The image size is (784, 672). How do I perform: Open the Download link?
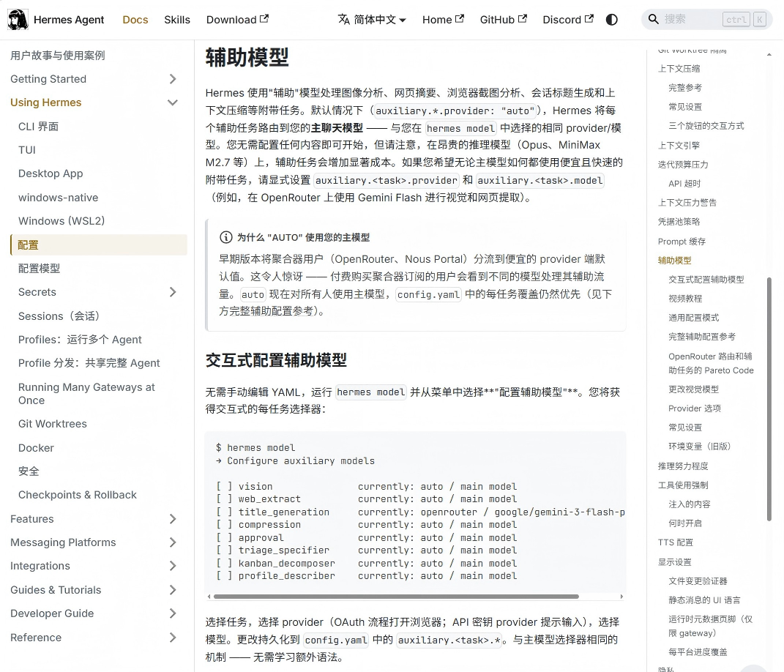coord(237,20)
